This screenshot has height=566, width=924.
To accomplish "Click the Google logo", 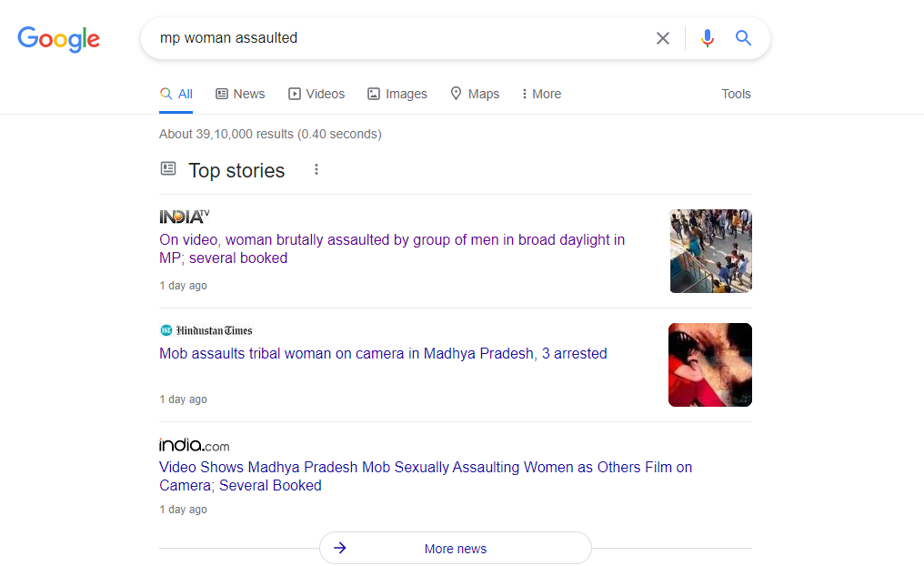I will 58,39.
